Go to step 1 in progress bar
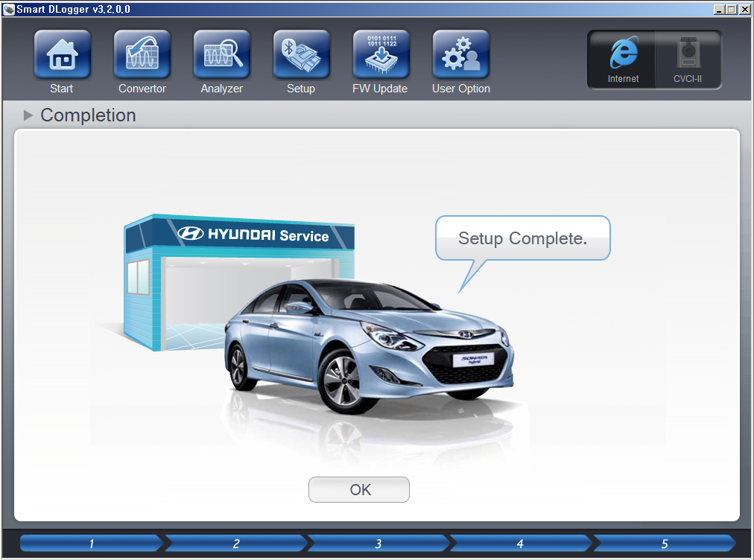 tap(92, 543)
